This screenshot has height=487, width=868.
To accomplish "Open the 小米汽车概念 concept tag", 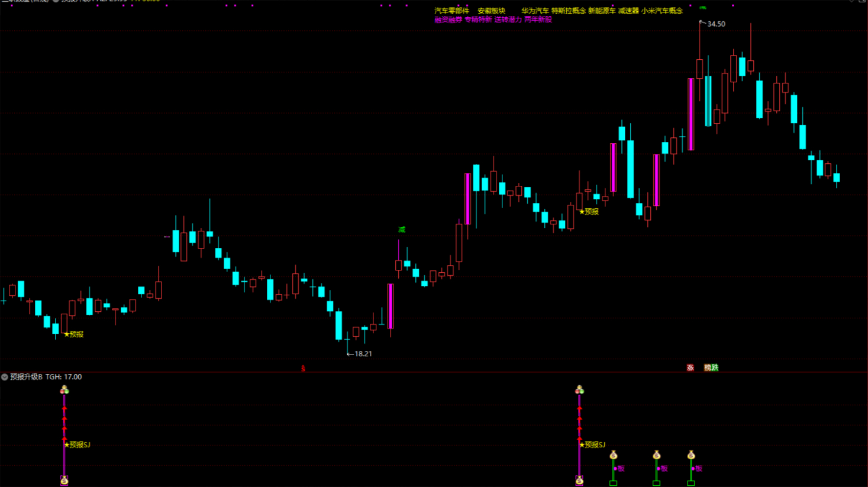I will 662,11.
